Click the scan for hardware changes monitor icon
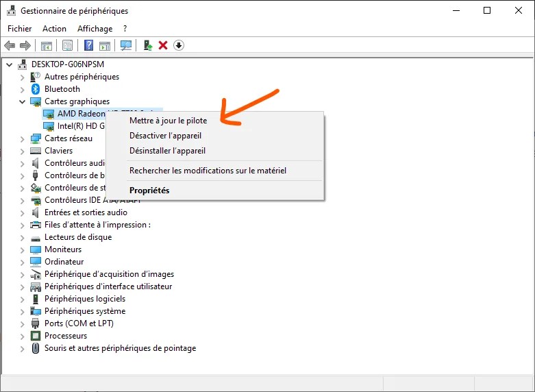 (126, 45)
